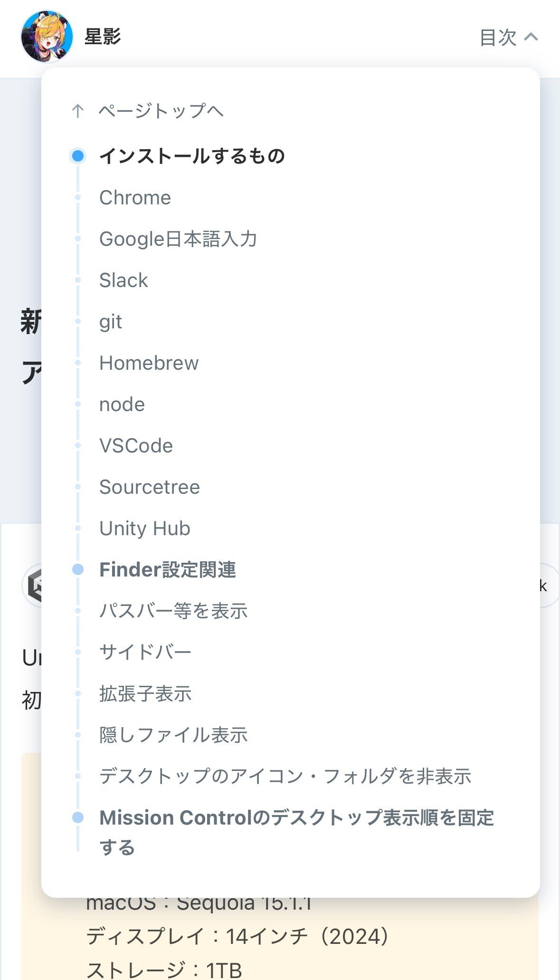Navigate to the Unity Hub section
This screenshot has height=980, width=560.
click(x=145, y=528)
